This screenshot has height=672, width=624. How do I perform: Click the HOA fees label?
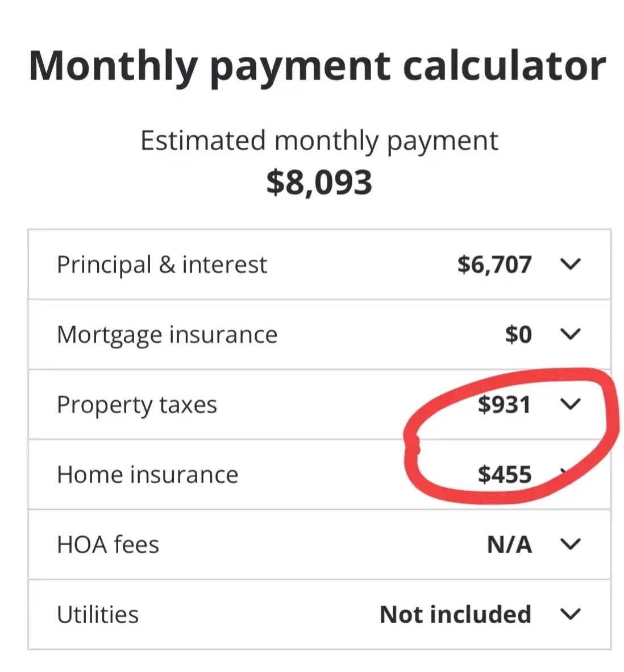point(108,545)
